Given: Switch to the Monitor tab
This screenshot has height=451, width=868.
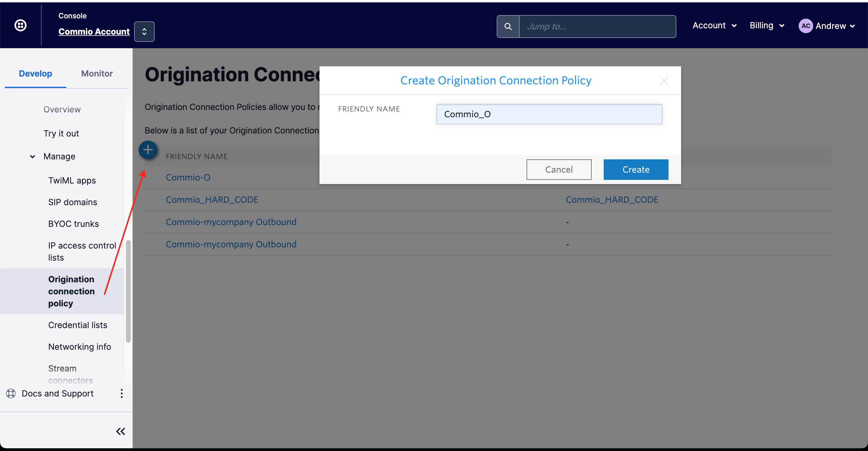Looking at the screenshot, I should pos(96,73).
